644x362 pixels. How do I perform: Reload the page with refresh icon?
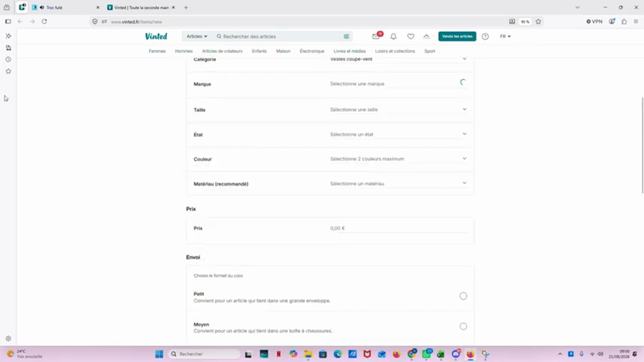click(44, 22)
